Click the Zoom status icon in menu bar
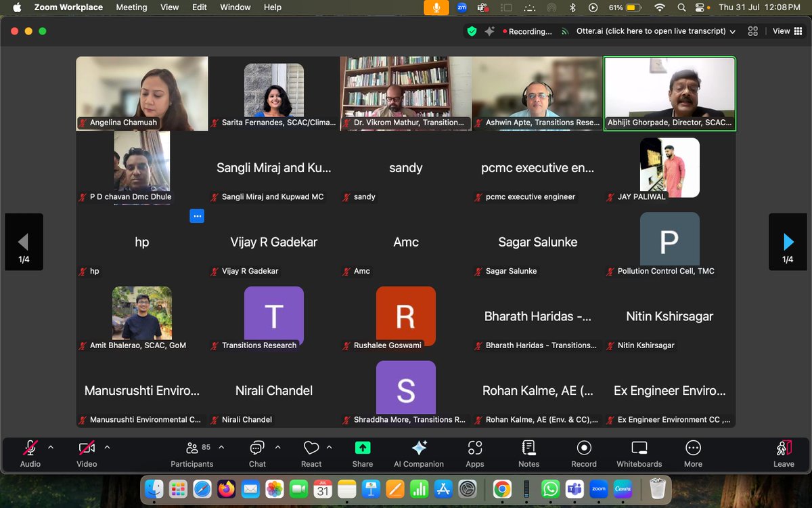This screenshot has height=508, width=812. click(461, 7)
